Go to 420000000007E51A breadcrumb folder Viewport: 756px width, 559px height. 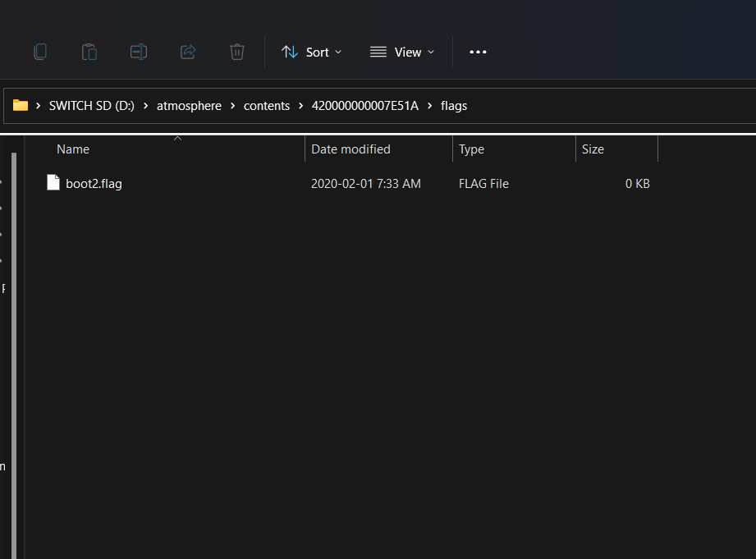(365, 106)
